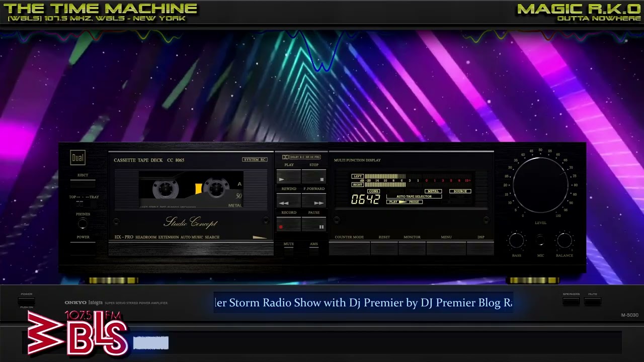
Task: Click the PAUSE button on the deck
Action: point(314,225)
